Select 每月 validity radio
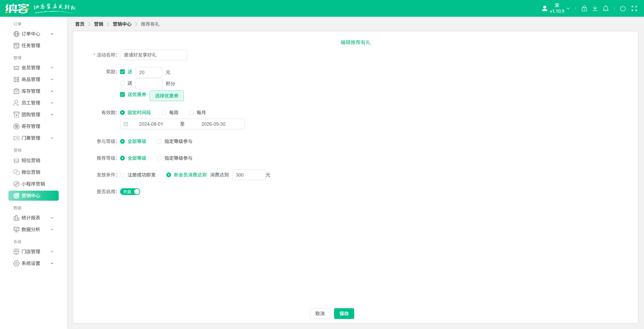This screenshot has width=644, height=329. click(192, 113)
